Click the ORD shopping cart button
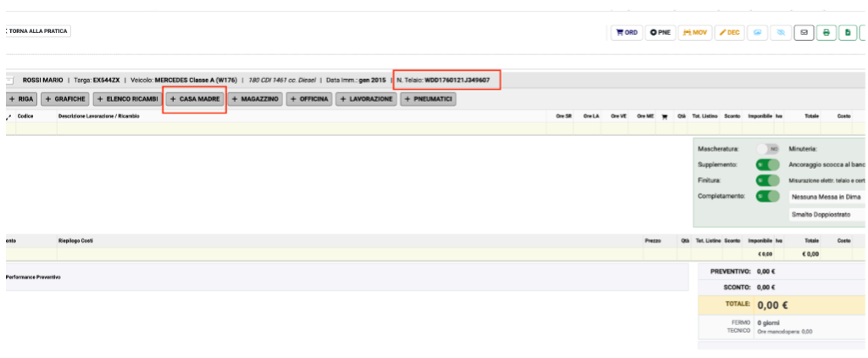 [626, 33]
